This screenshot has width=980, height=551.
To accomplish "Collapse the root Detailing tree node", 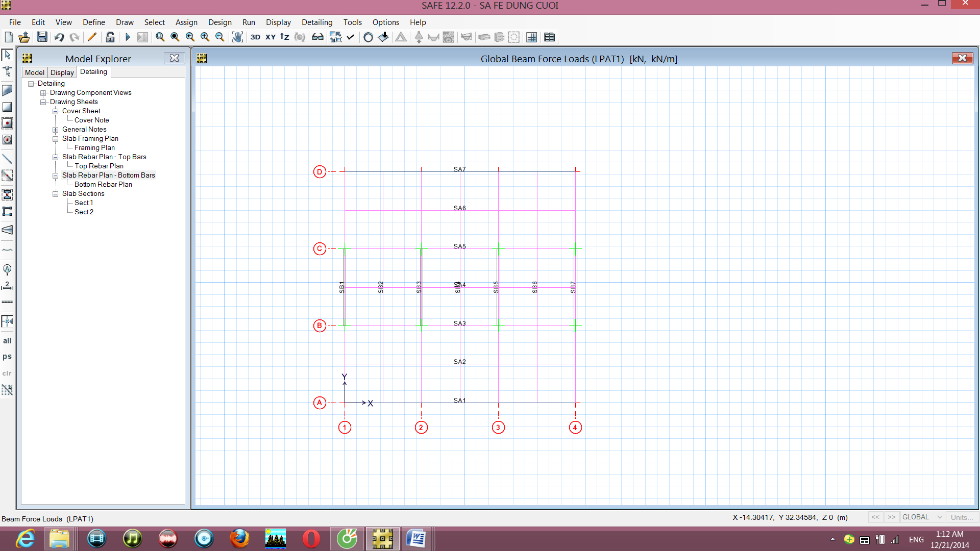I will pyautogui.click(x=31, y=84).
